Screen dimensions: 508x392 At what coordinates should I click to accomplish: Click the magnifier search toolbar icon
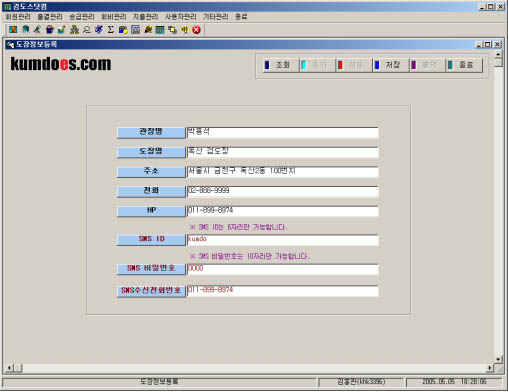tap(87, 30)
